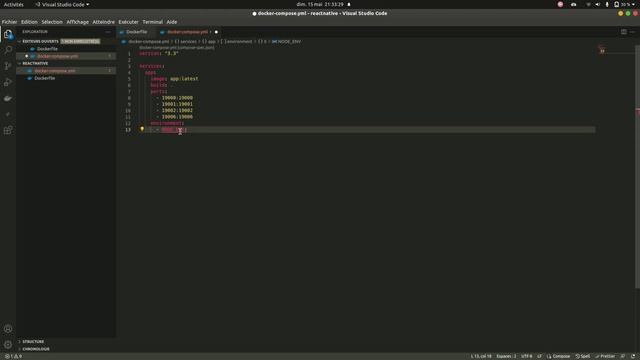Click the line and column status entry
Image resolution: width=640 pixels, height=360 pixels.
tap(481, 356)
